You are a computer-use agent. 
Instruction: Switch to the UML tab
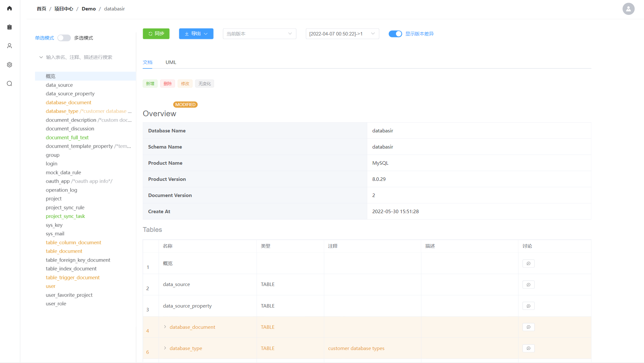point(171,62)
